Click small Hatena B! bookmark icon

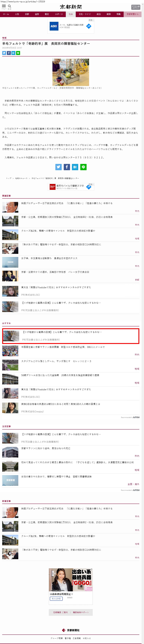pos(13,53)
